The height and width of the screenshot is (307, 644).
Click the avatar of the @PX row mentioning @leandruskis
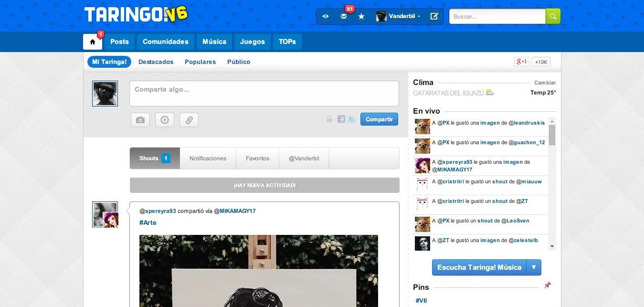click(422, 127)
